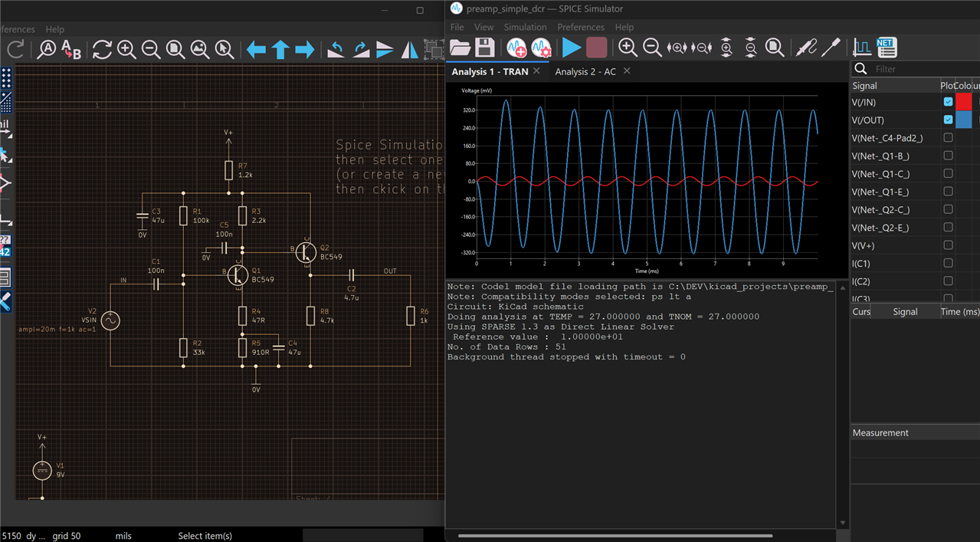Viewport: 980px width, 542px height.
Task: Enable plot for I(C2) signal
Action: pyautogui.click(x=948, y=281)
